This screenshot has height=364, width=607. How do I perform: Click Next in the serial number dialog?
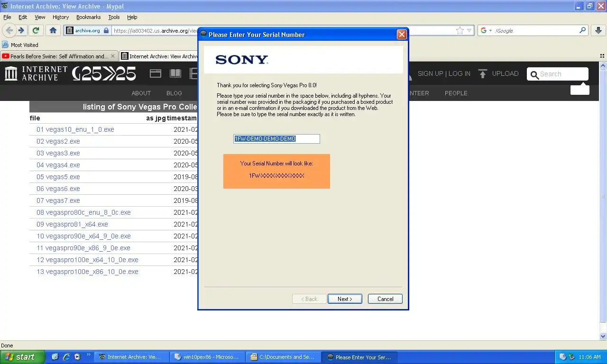pyautogui.click(x=345, y=299)
